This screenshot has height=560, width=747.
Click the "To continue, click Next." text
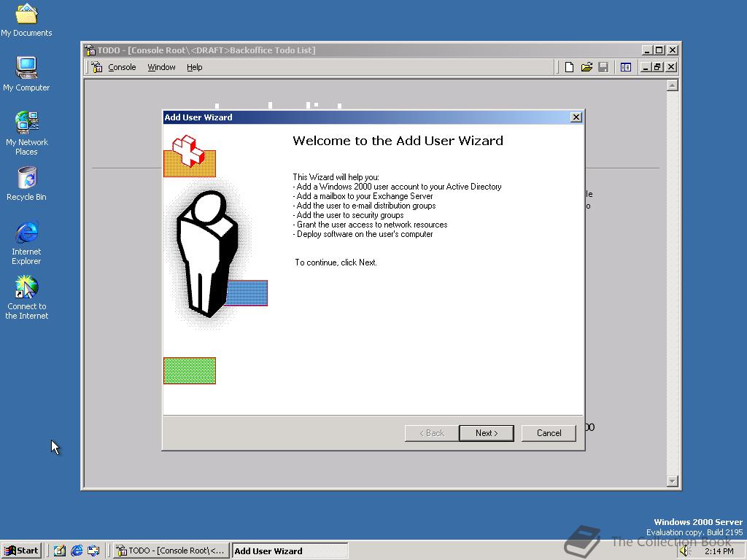[336, 262]
